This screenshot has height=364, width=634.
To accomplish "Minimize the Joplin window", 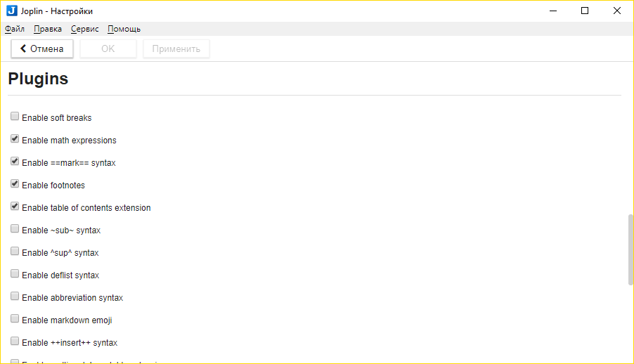I will click(x=553, y=11).
